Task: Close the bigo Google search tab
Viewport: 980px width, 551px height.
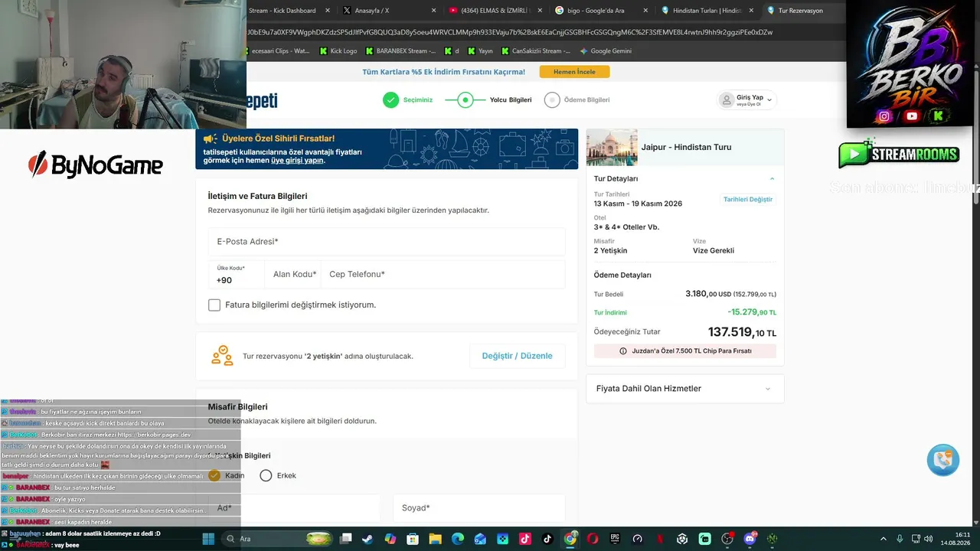Action: 645,11
